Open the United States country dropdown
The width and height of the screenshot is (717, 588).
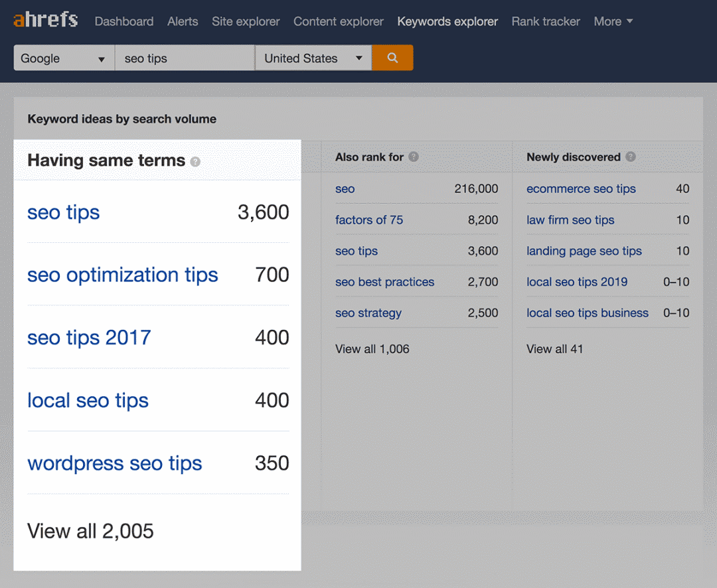[x=313, y=58]
